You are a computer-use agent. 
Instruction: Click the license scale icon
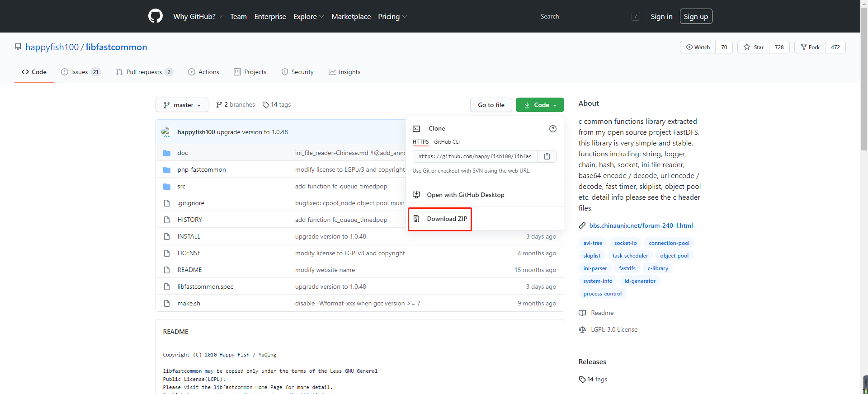(582, 329)
